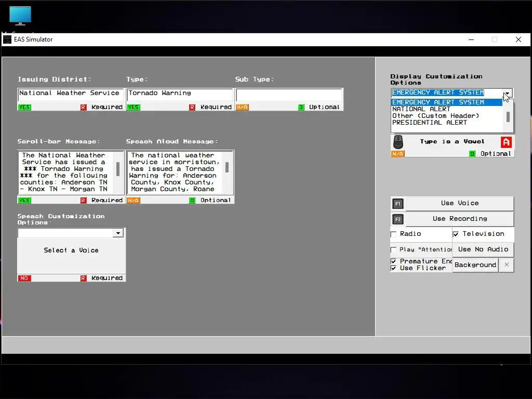The image size is (532, 399).
Task: Click the YES badge under Type field
Action: 134,107
